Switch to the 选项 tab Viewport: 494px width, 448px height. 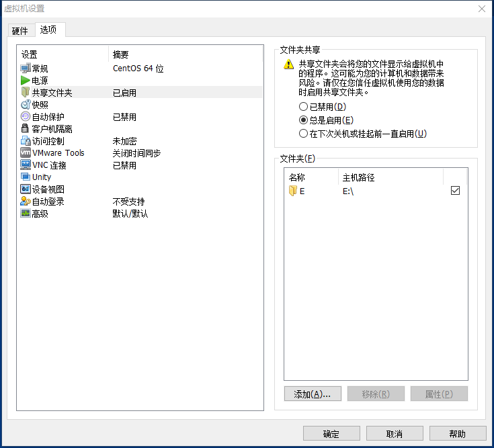50,30
